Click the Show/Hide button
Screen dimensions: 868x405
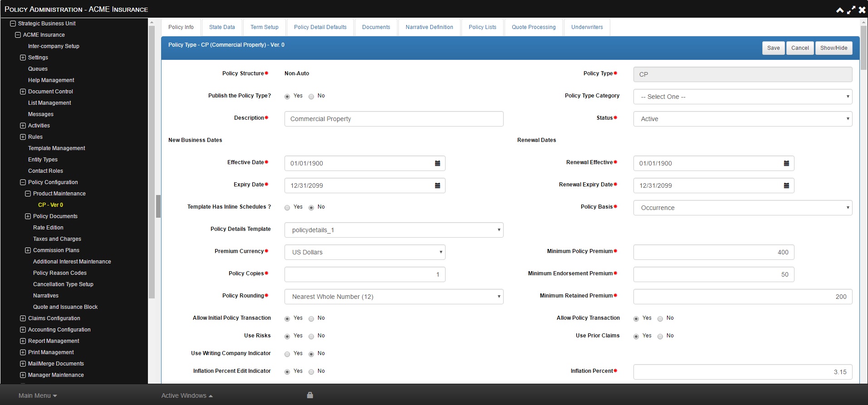coord(834,48)
